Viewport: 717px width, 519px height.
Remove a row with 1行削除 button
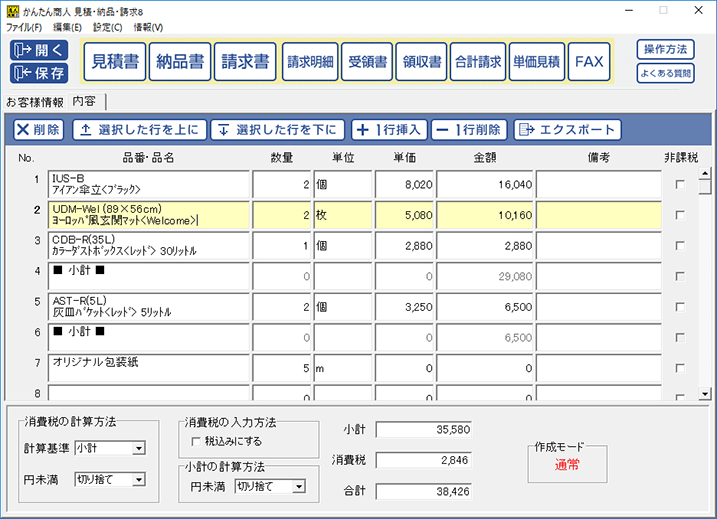click(x=470, y=130)
